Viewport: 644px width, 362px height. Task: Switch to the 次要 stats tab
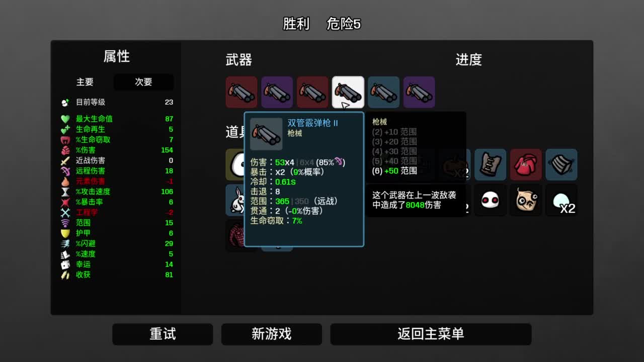(x=143, y=82)
